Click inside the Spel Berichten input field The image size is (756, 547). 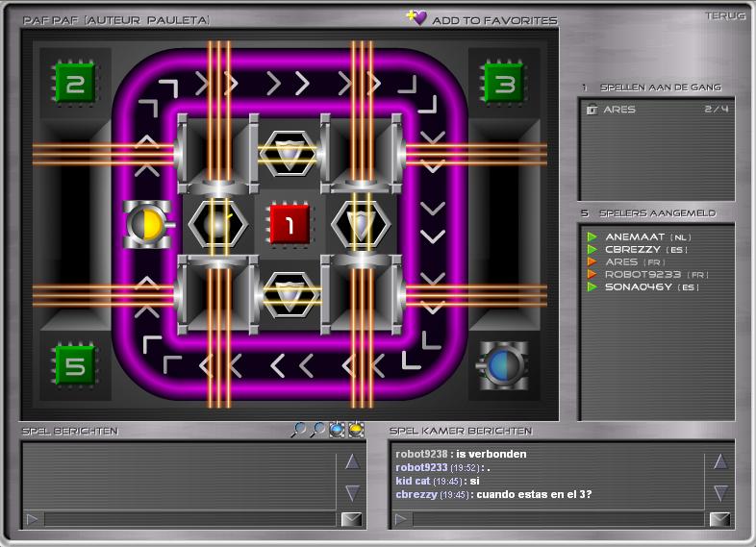point(190,519)
